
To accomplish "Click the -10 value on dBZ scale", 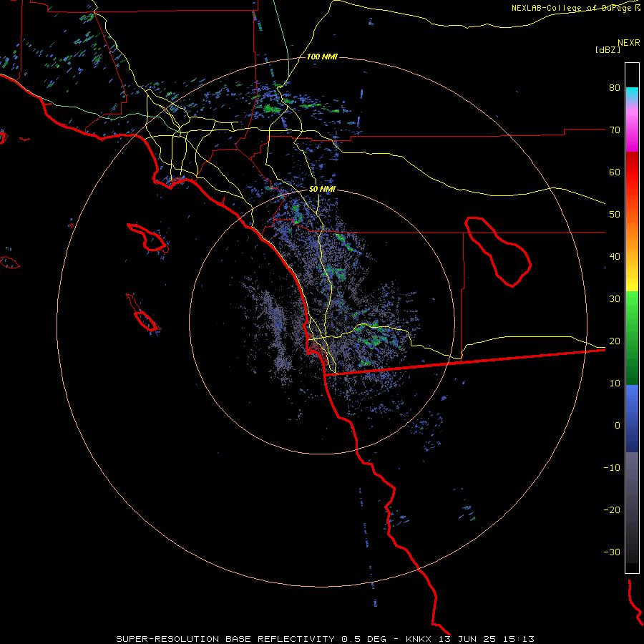I will pyautogui.click(x=612, y=468).
